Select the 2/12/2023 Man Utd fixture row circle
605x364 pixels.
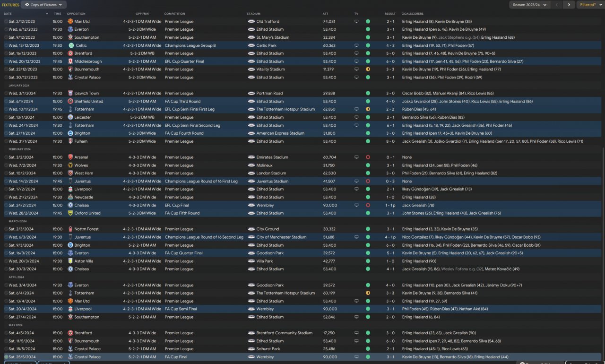pos(6,22)
